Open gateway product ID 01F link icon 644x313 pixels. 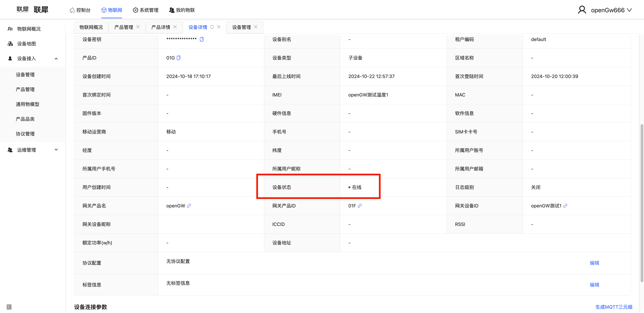[360, 206]
